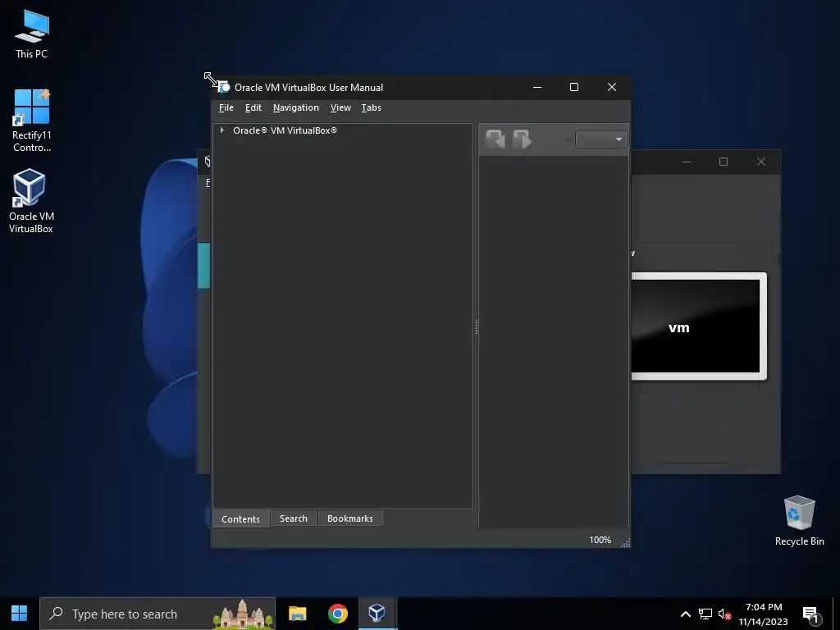Open File Explorer from the taskbar
This screenshot has width=840, height=630.
(x=297, y=614)
